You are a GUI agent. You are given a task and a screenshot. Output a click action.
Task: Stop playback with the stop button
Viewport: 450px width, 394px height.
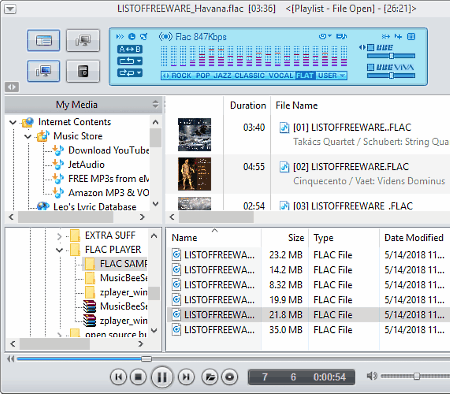pos(138,377)
